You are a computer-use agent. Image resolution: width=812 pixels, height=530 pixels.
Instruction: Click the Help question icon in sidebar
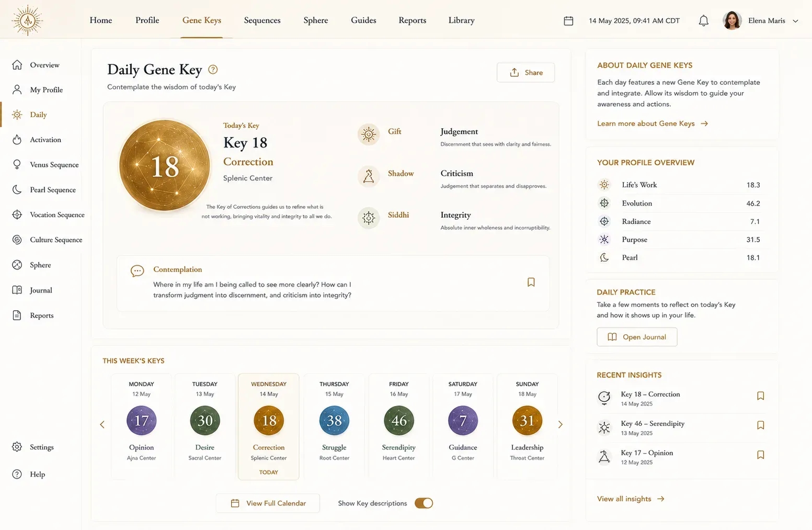[17, 474]
